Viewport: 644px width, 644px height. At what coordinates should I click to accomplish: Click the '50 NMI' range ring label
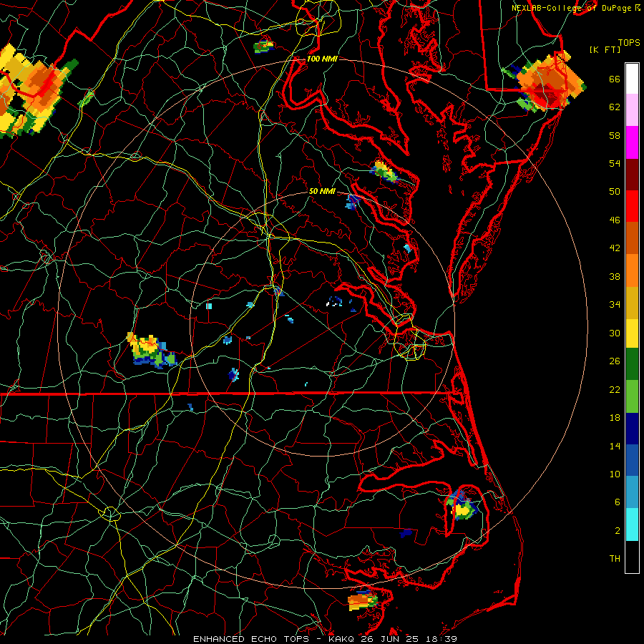pyautogui.click(x=322, y=191)
